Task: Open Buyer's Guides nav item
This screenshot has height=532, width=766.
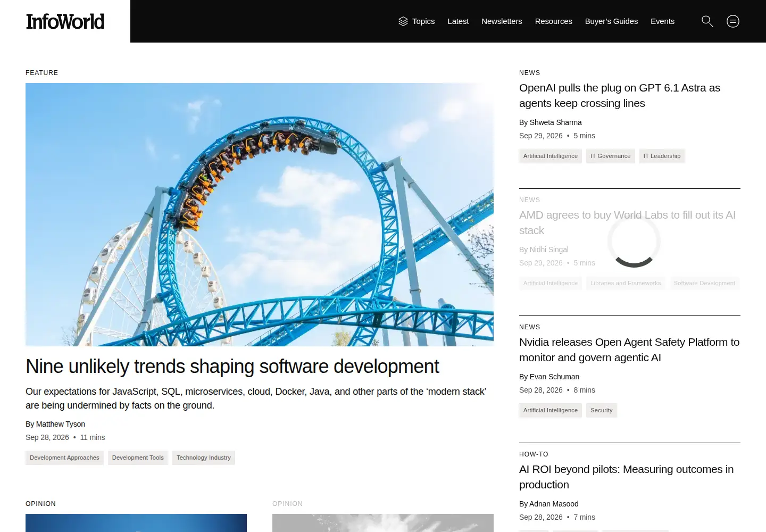Action: pyautogui.click(x=611, y=21)
